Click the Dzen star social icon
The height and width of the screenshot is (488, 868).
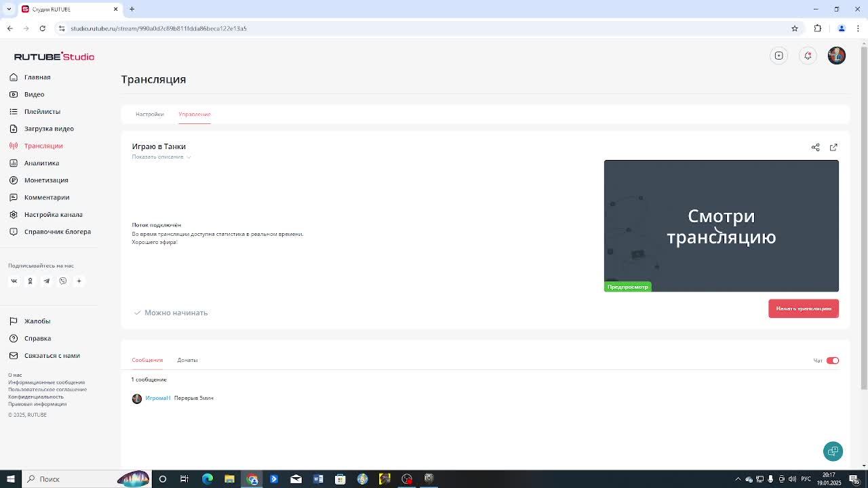coord(79,281)
